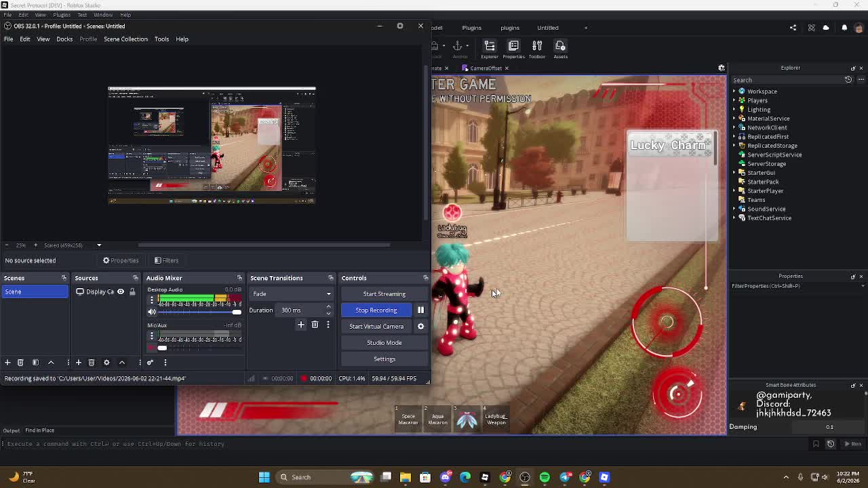Open source Filters button under preview
Image resolution: width=868 pixels, height=488 pixels.
pos(166,260)
